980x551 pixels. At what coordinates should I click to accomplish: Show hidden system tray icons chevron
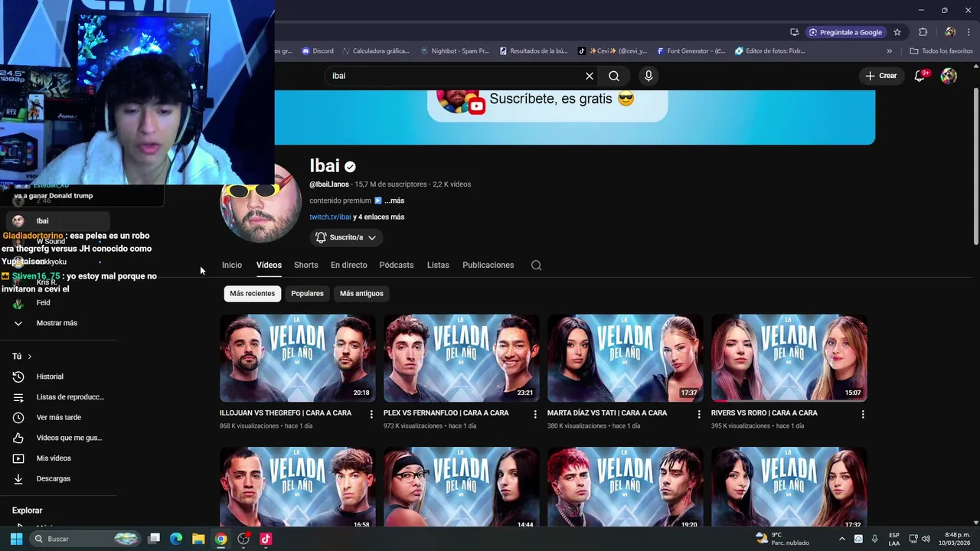point(842,539)
